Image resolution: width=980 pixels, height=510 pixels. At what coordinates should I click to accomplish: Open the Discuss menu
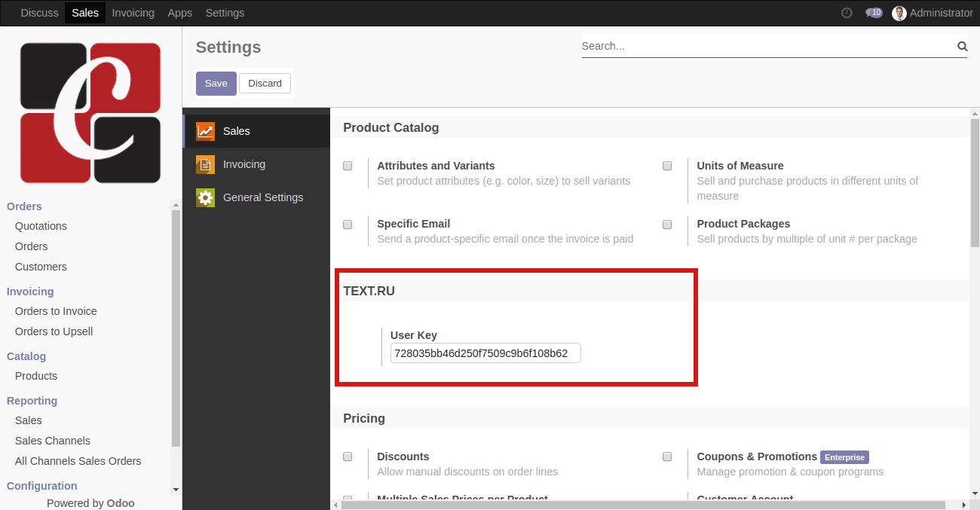(39, 13)
